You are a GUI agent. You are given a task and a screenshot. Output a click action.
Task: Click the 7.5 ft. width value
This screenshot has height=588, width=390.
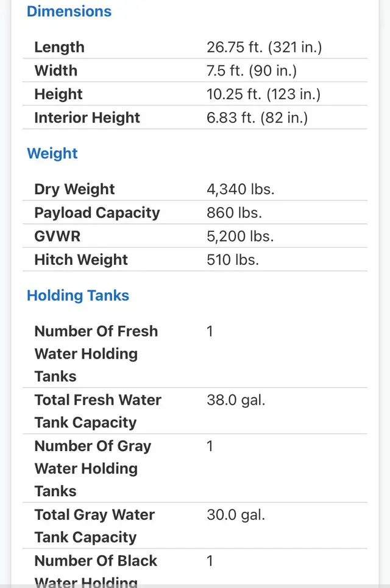click(x=251, y=71)
